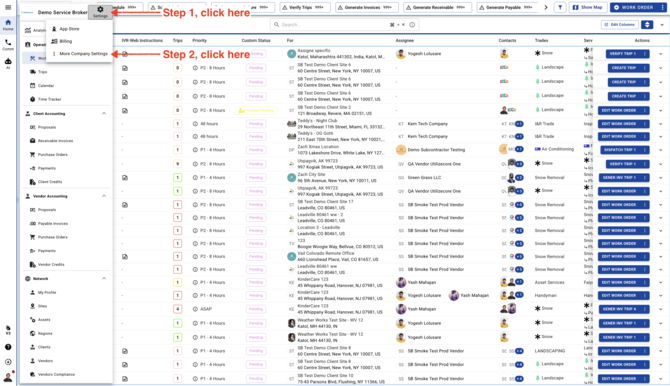Click the Custom Status column header
This screenshot has height=386, width=670.
tap(256, 41)
